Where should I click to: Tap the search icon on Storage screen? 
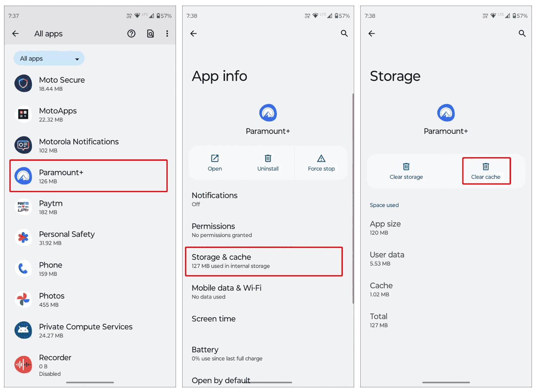coord(522,33)
